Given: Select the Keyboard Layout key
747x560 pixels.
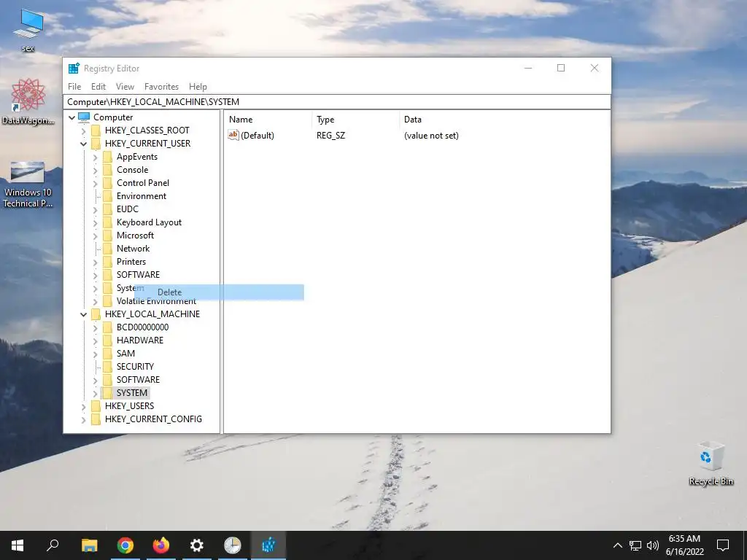Looking at the screenshot, I should (x=149, y=222).
